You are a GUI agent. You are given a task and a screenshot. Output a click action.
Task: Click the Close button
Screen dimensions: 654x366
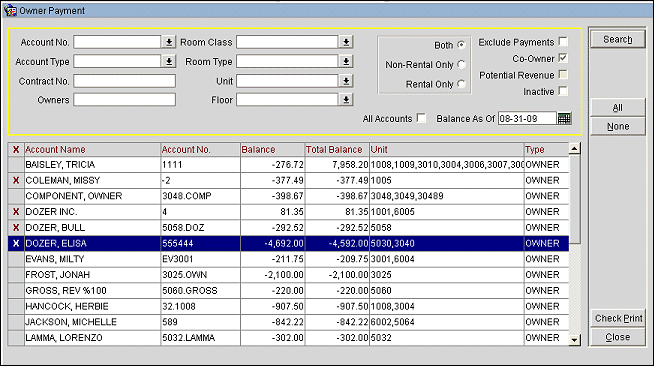pos(618,337)
